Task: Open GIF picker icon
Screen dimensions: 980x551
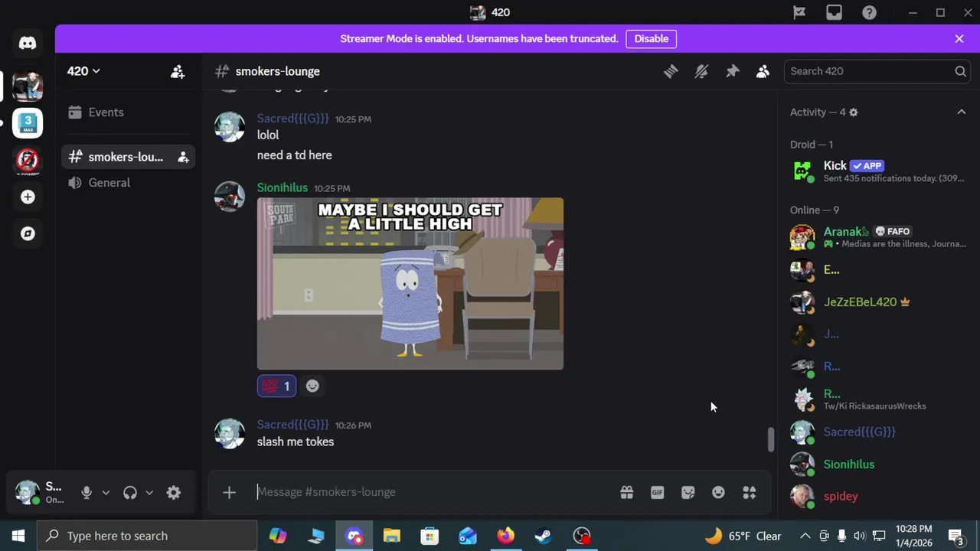Action: pos(658,492)
